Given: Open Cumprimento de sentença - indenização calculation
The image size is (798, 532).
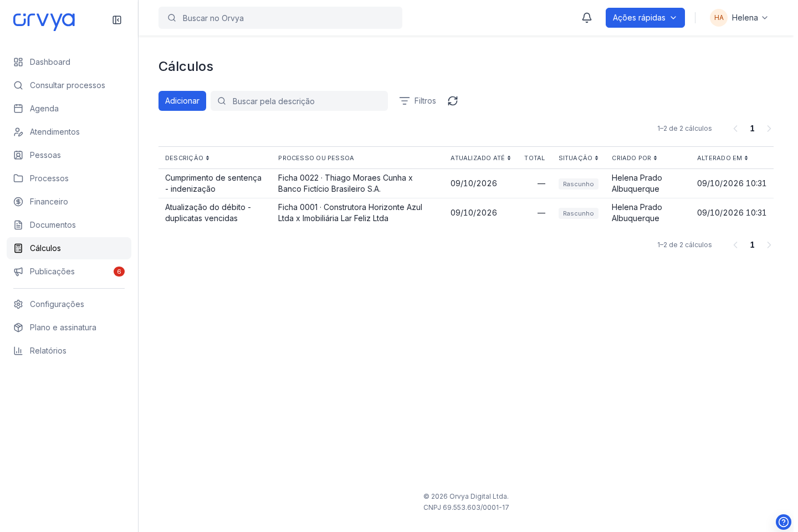Looking at the screenshot, I should tap(213, 183).
